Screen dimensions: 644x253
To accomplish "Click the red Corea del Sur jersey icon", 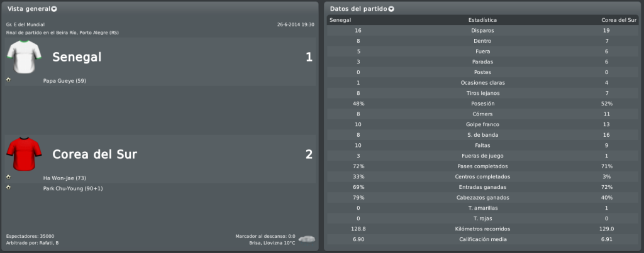I will click(25, 154).
